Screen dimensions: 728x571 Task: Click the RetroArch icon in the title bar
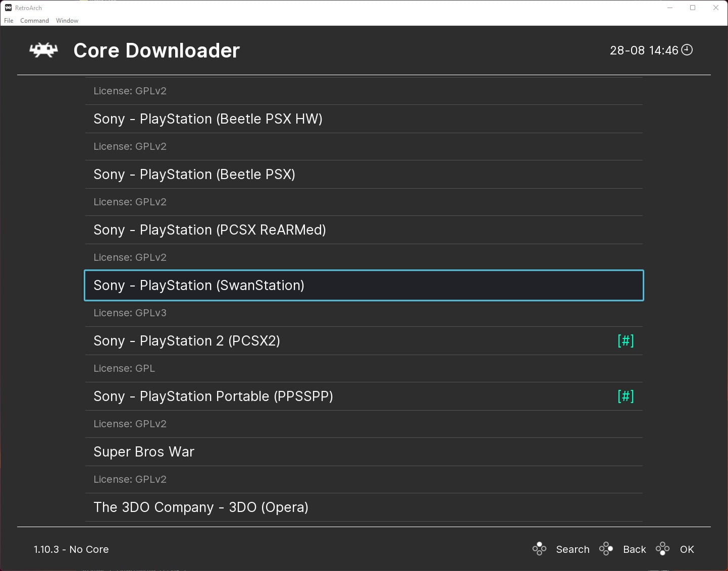(x=7, y=8)
